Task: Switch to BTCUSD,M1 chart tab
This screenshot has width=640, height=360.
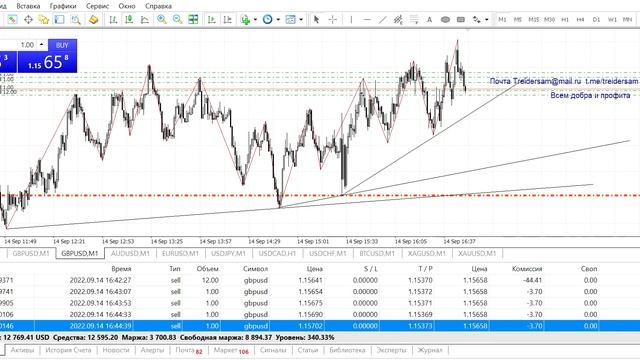Action: coord(377,253)
